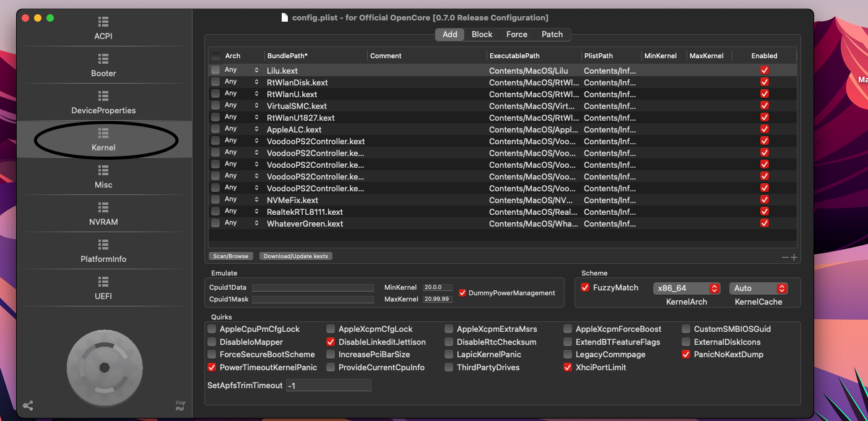868x421 pixels.
Task: Open the Arch selector for RealtekRTL8111.kext
Action: [x=242, y=211]
